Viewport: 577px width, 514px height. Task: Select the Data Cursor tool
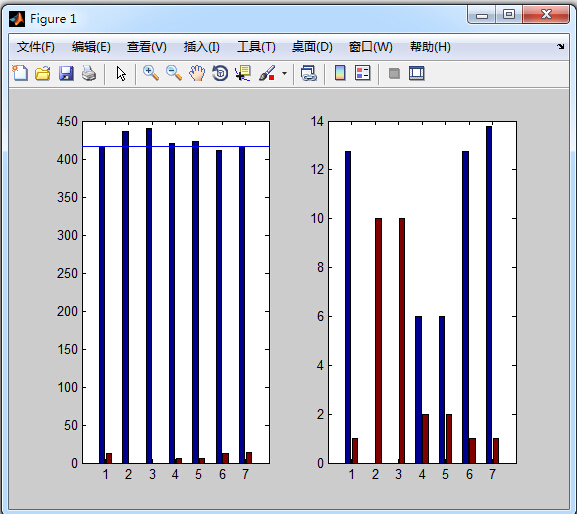[243, 73]
